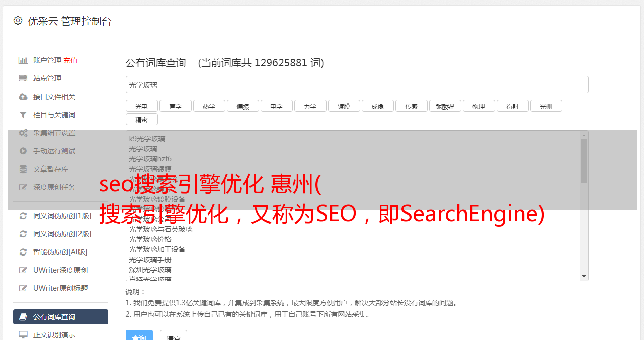Open the UWriter原创标题 menu item

60,288
